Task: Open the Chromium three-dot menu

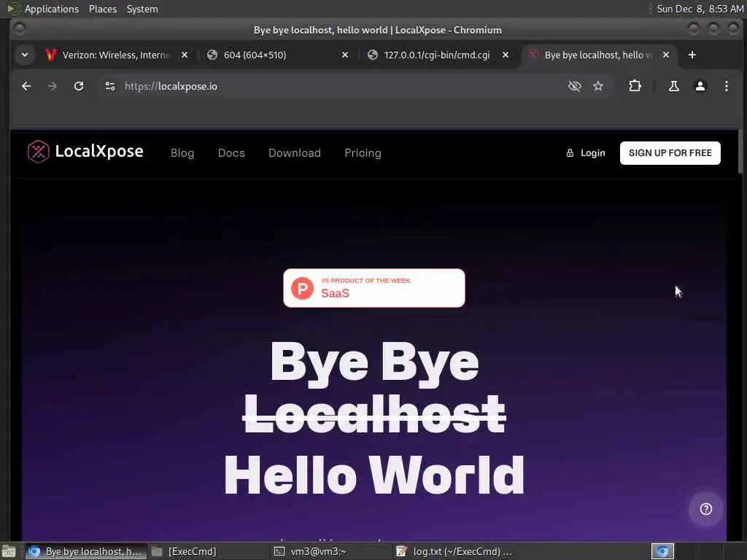Action: coord(726,86)
